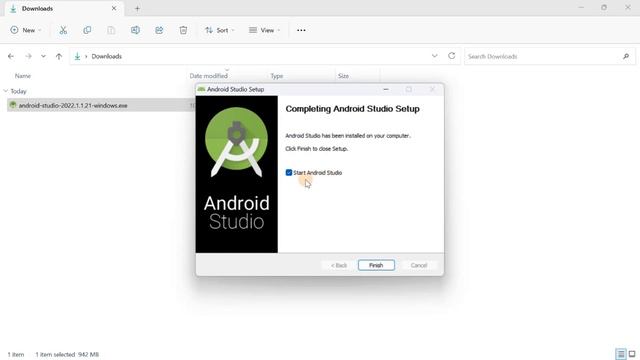Sort by Type column header
This screenshot has height=360, width=640.
pyautogui.click(x=277, y=76)
